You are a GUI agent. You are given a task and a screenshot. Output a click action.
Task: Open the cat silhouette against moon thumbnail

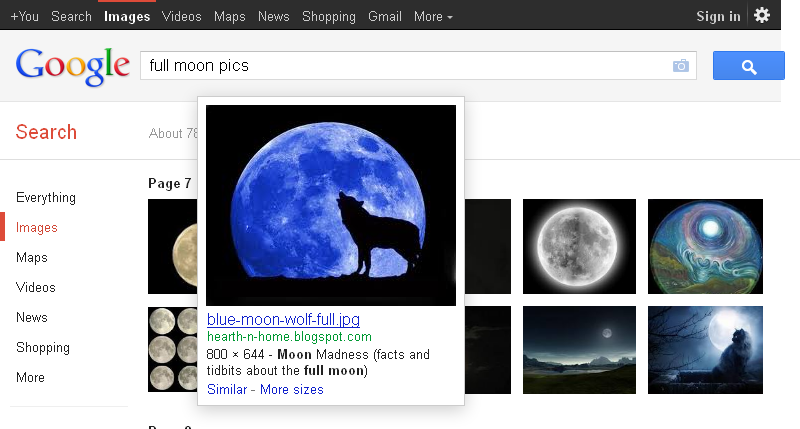pyautogui.click(x=706, y=350)
